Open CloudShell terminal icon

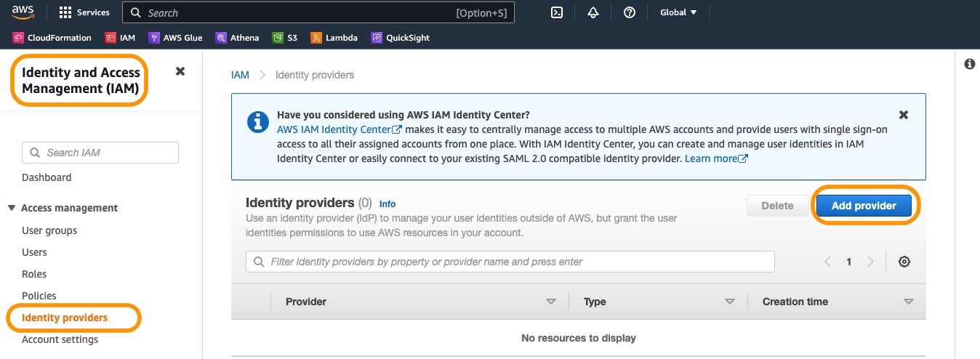(x=557, y=12)
